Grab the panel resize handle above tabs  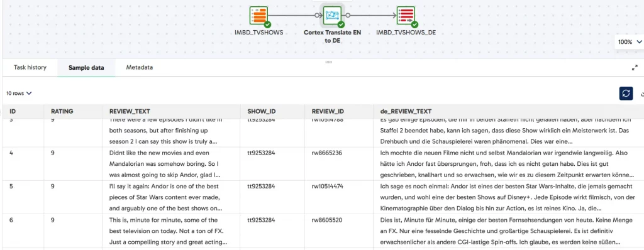click(328, 62)
